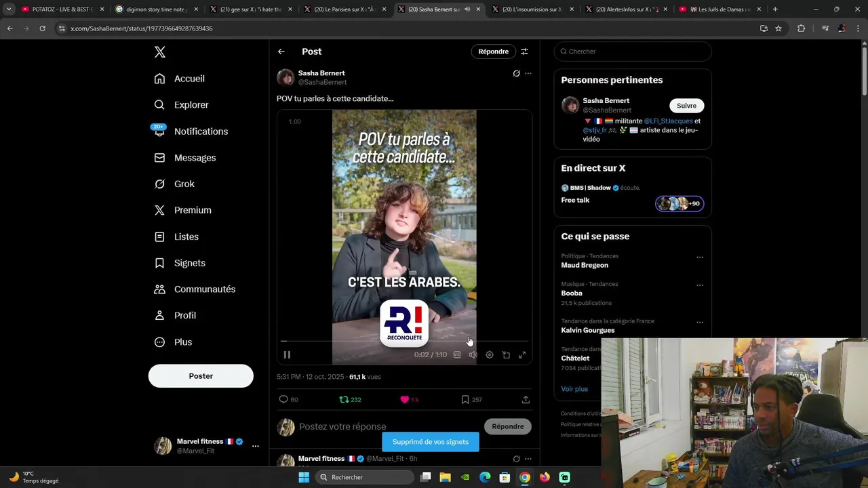Click Voir plus under trends
This screenshot has width=868, height=488.
[574, 389]
